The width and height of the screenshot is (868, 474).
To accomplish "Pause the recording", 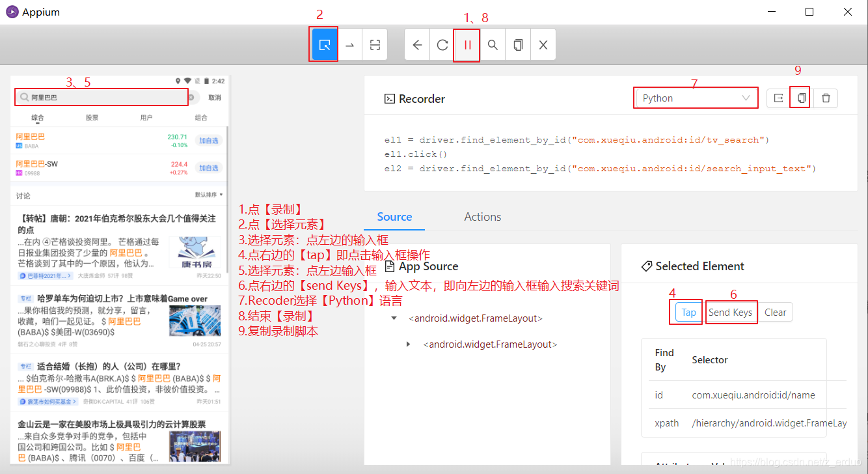I will [467, 45].
